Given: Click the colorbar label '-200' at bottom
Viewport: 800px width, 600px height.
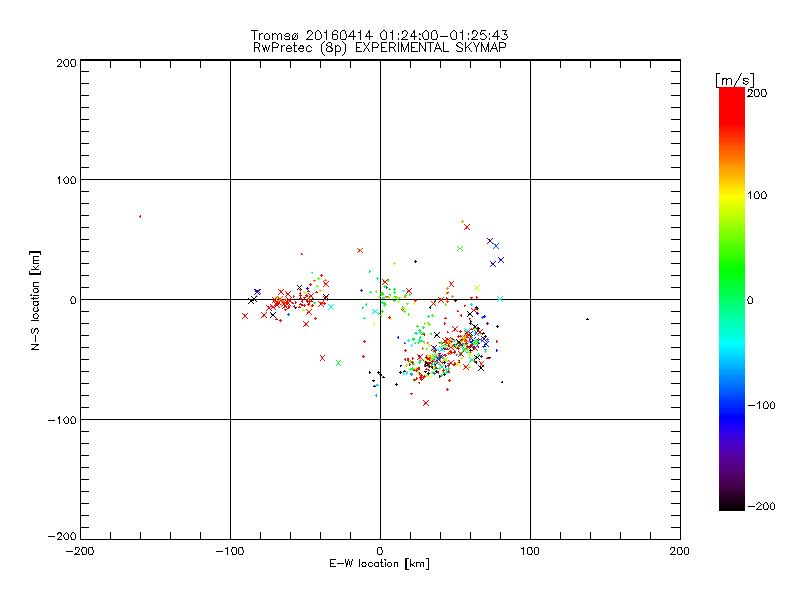Looking at the screenshot, I should 762,506.
